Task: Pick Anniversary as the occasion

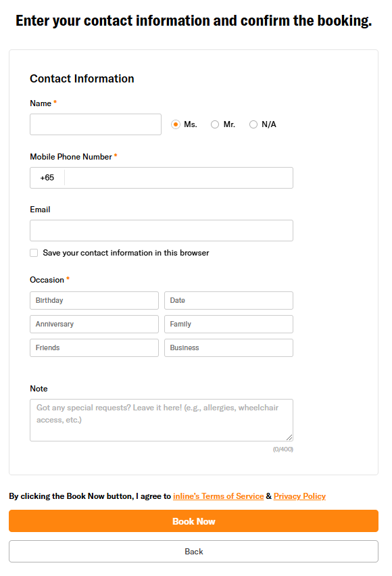Action: pos(94,324)
